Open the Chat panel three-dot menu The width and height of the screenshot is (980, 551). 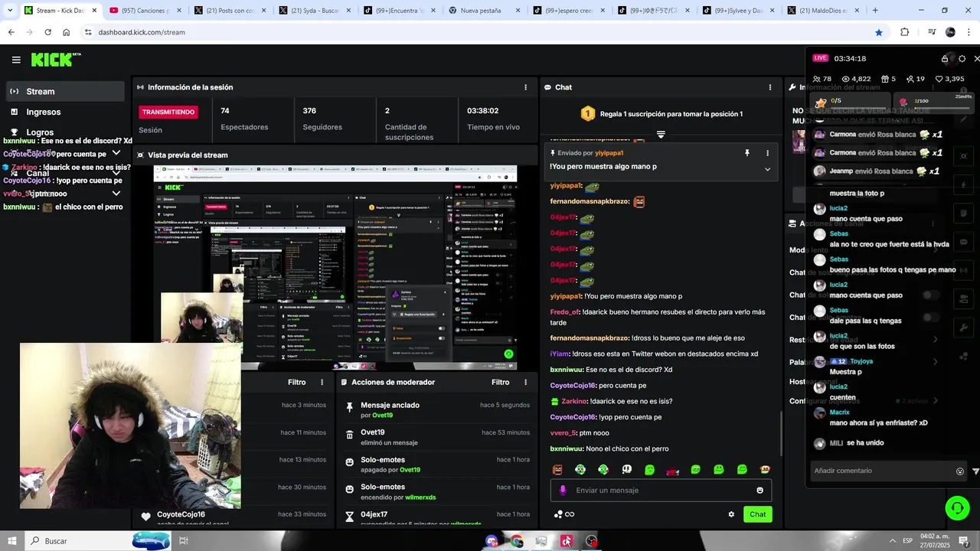tap(769, 87)
